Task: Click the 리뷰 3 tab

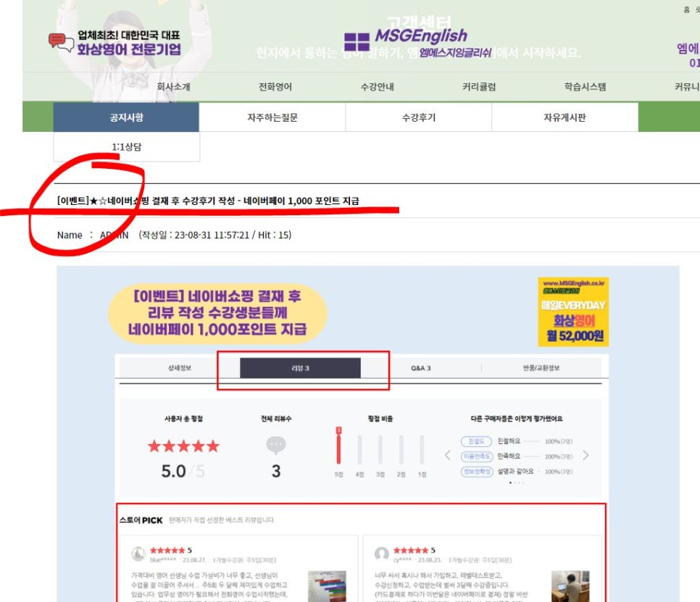Action: click(x=301, y=368)
